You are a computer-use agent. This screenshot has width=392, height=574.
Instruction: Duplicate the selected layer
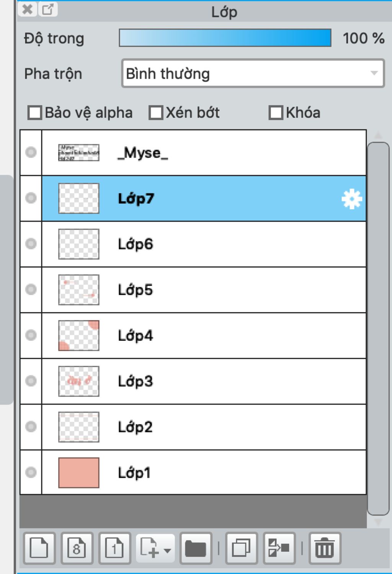coord(241,548)
